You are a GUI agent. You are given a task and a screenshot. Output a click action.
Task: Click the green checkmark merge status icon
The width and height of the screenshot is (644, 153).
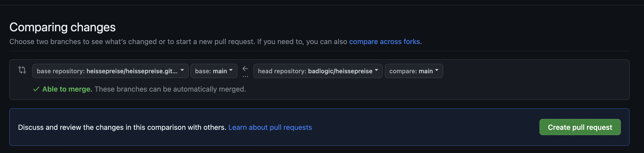pos(36,89)
